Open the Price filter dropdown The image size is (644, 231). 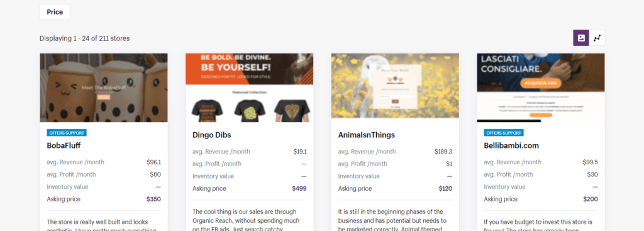point(55,12)
